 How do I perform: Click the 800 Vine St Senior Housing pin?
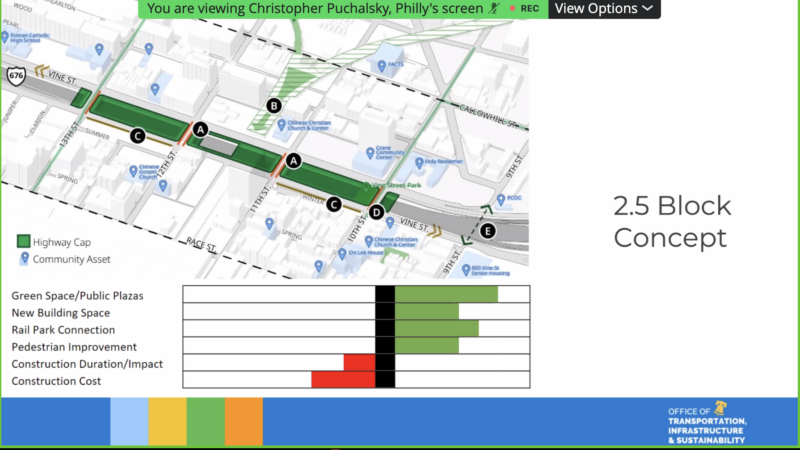click(x=466, y=269)
